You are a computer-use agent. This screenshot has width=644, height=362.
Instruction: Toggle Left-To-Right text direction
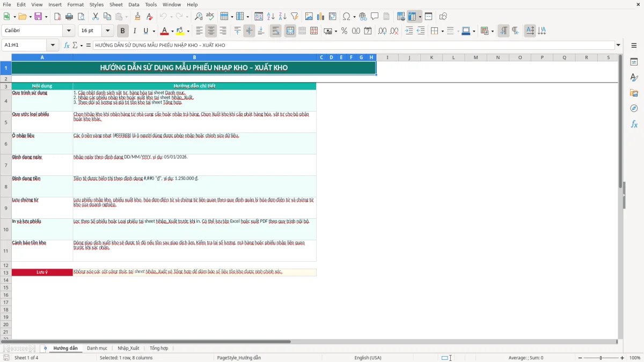coord(503,31)
